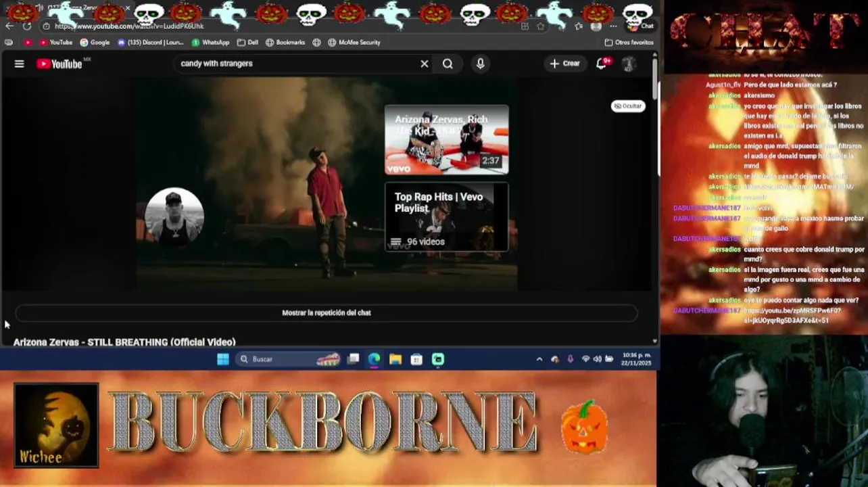Image resolution: width=868 pixels, height=487 pixels.
Task: Select the STILL BREATHING video title
Action: point(124,342)
